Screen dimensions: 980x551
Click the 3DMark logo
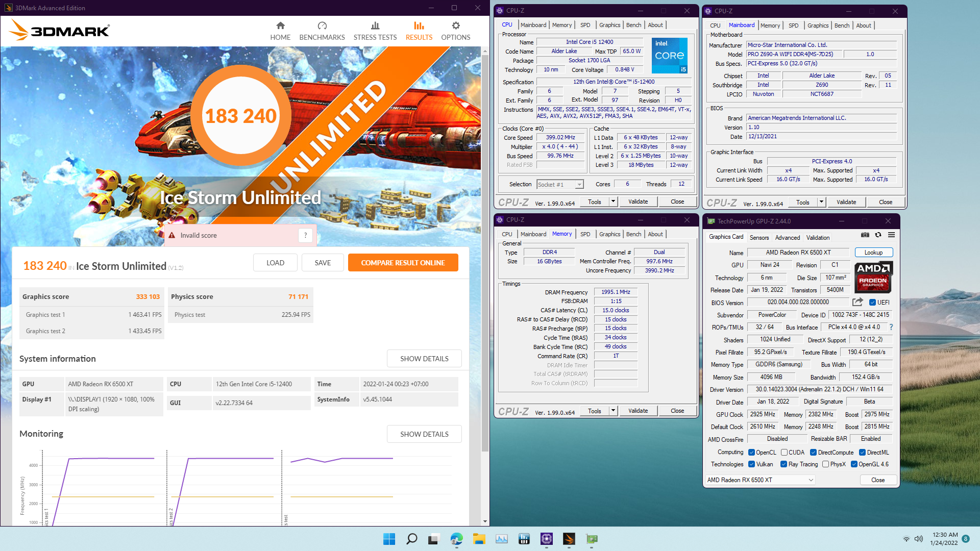coord(59,31)
